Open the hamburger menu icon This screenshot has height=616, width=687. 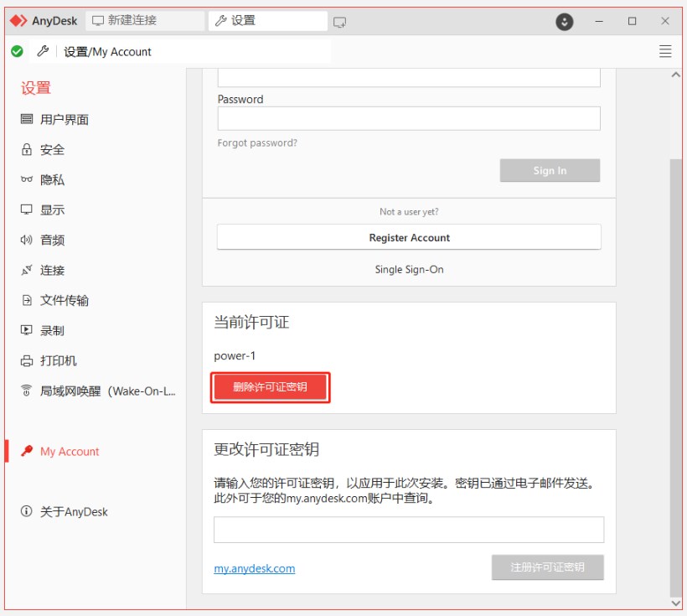[665, 51]
